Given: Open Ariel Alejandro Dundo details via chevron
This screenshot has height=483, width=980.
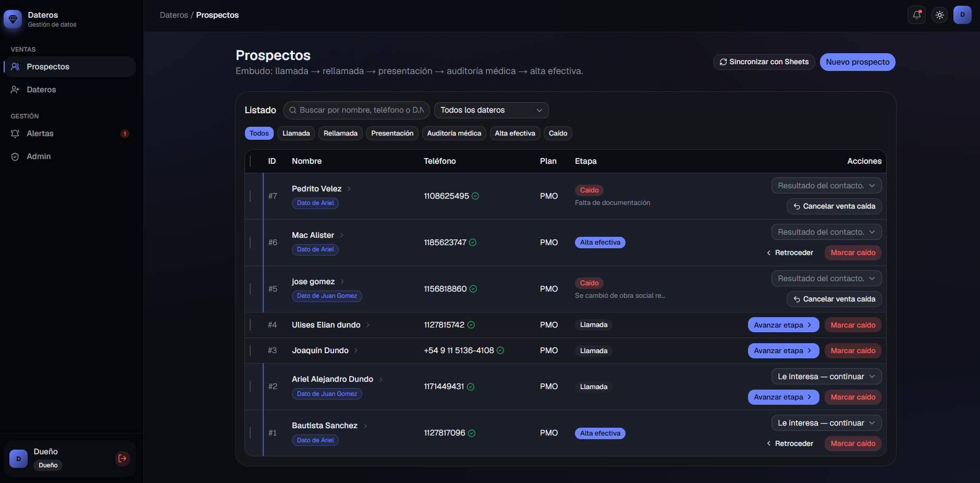Looking at the screenshot, I should 381,379.
